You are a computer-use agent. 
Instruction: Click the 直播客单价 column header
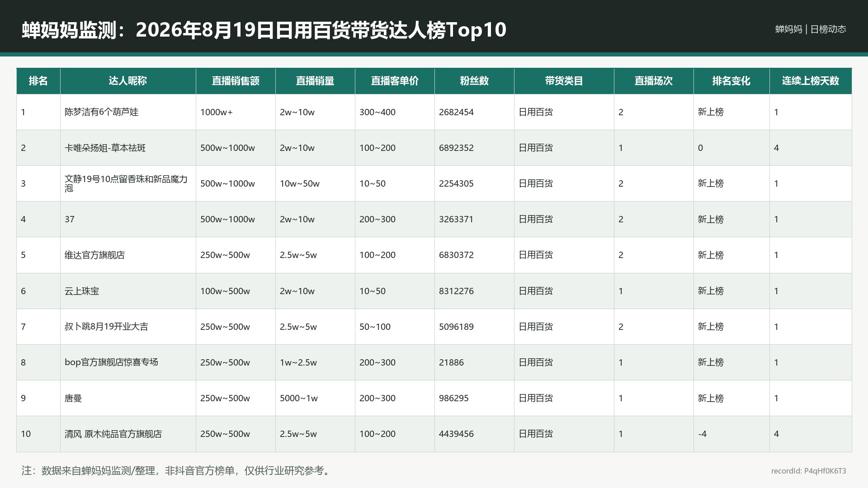395,81
